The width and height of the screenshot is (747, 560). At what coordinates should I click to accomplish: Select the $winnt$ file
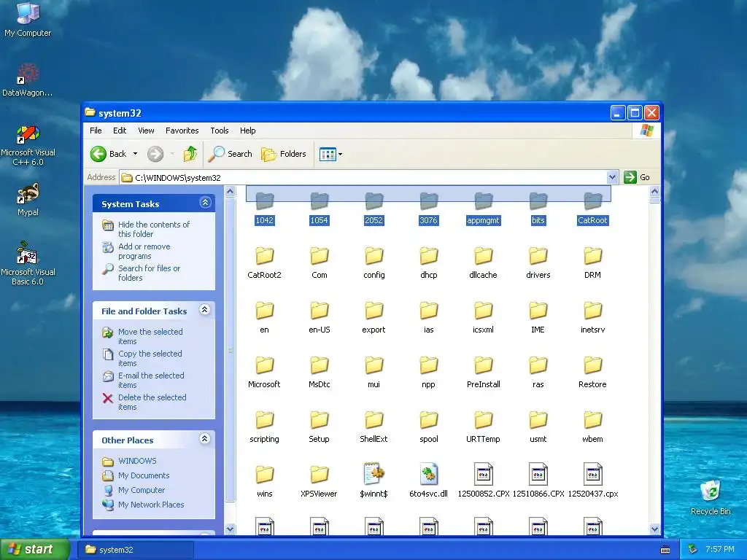[x=374, y=480]
